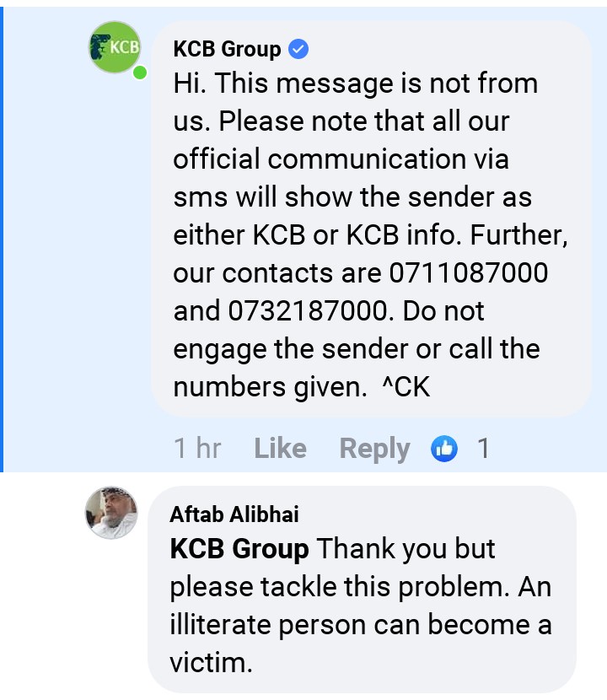Viewport: 607px width, 700px height.
Task: Click the KCB Group mention in Aftab's reply
Action: [239, 549]
